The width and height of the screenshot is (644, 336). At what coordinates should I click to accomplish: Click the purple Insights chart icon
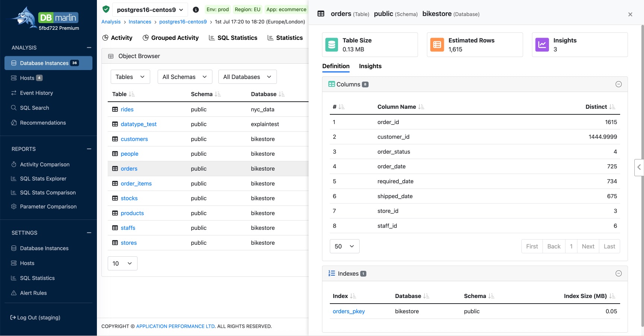click(x=542, y=45)
